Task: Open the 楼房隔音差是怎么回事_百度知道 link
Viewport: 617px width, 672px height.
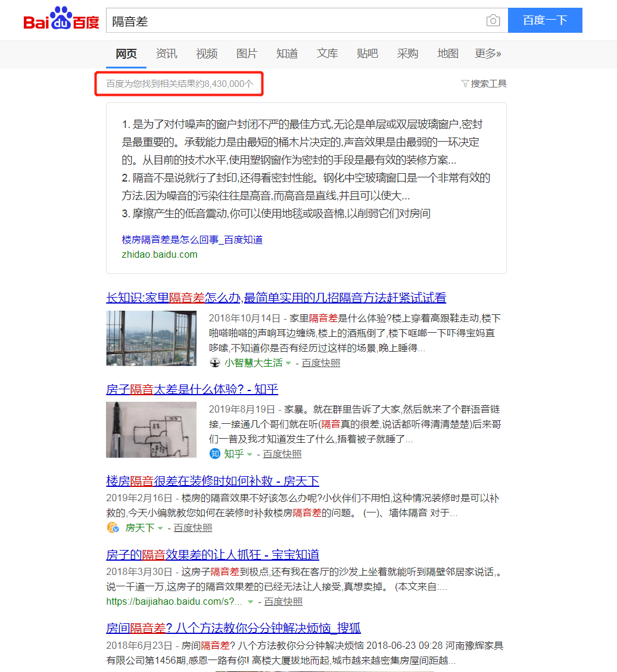Action: click(x=192, y=239)
